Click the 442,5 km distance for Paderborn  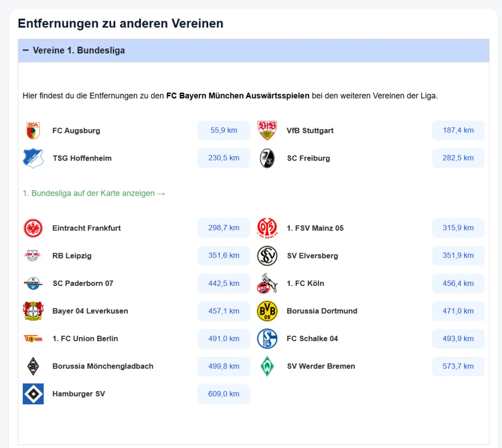[x=224, y=283]
